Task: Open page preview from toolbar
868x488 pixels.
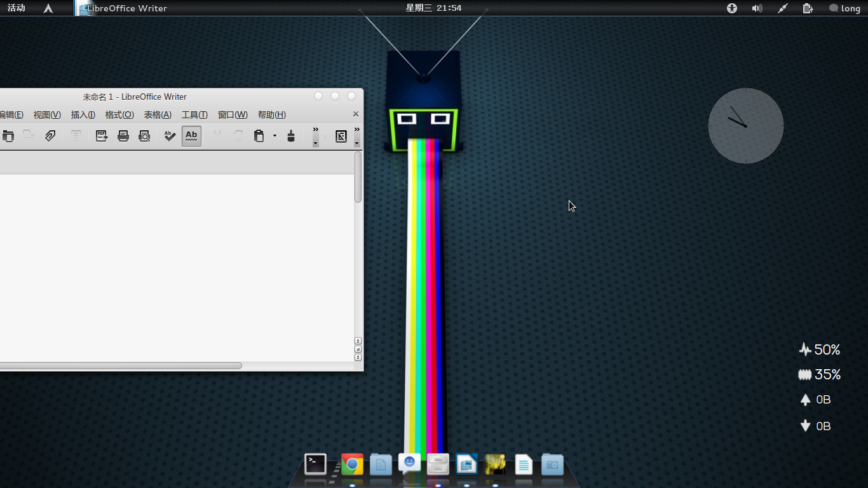Action: [144, 136]
